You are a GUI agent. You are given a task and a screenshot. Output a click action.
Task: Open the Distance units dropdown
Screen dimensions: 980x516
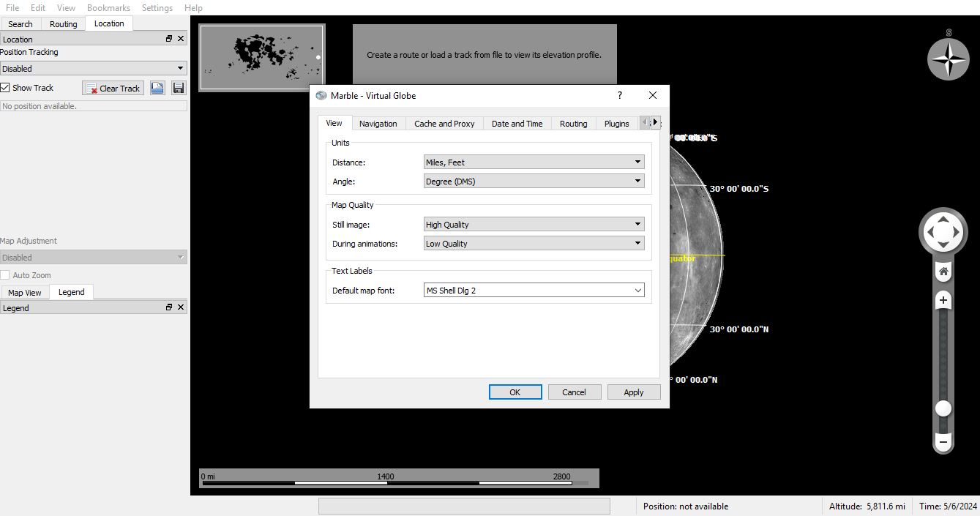click(534, 162)
